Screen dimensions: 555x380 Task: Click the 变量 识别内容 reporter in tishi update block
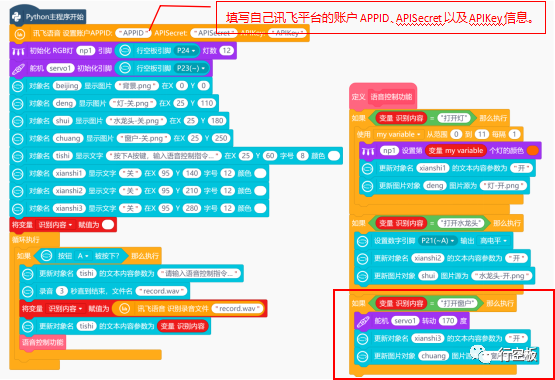(183, 326)
